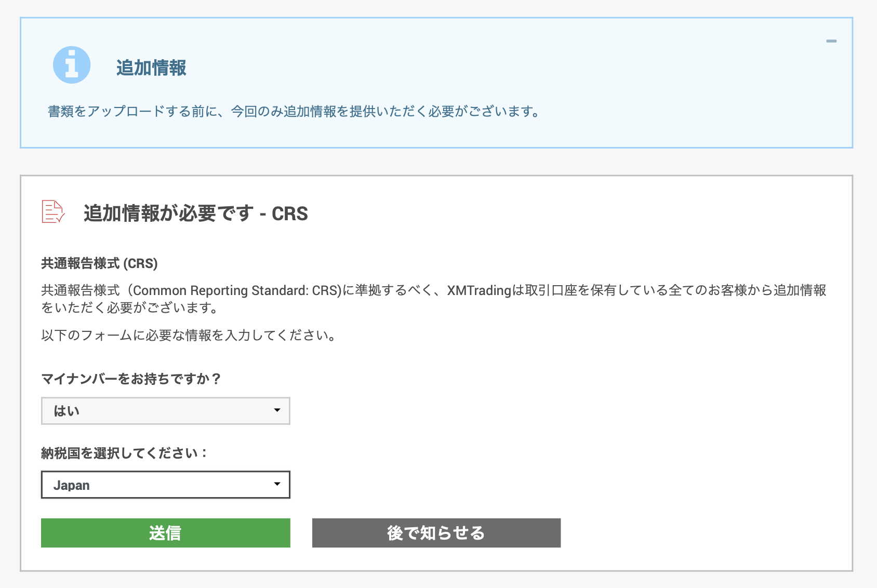This screenshot has height=588, width=877.
Task: Click the 共通報告様式 (CRS) subheading
Action: (x=99, y=263)
